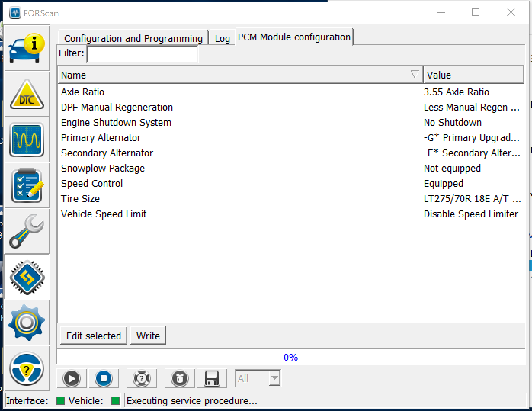Click the stop button in bottom toolbar
Image resolution: width=532 pixels, height=411 pixels.
pos(104,379)
